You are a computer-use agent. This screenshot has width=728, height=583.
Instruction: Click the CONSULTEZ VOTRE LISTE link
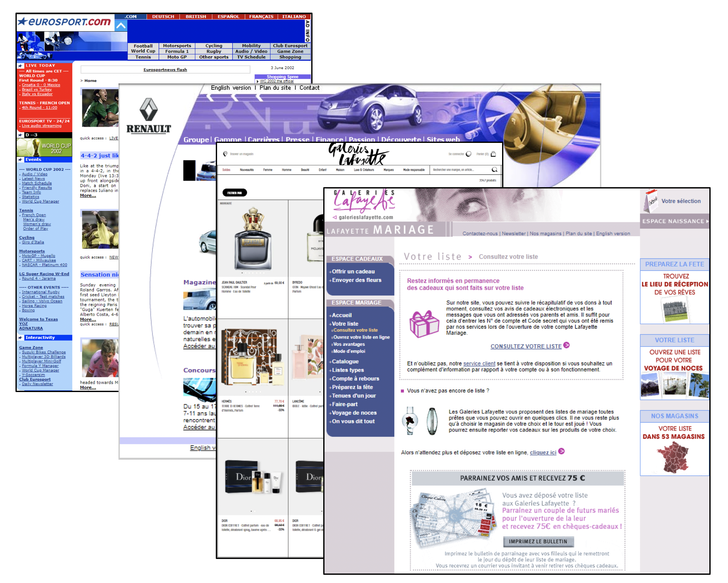tap(526, 346)
